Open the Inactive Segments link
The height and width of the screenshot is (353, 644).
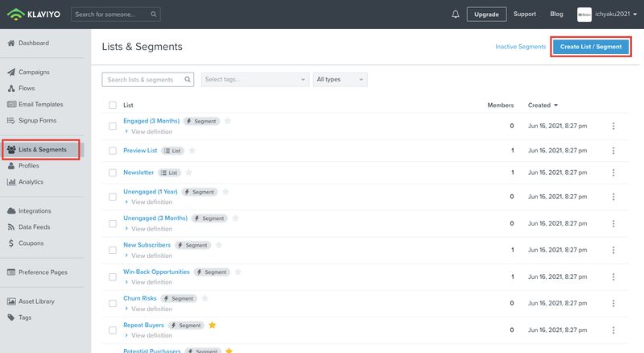[520, 47]
